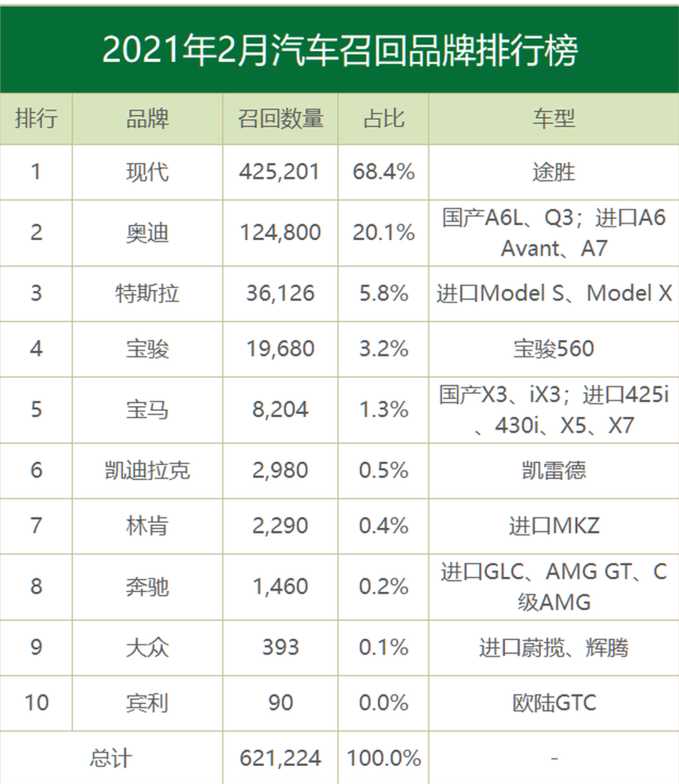Select the recall count 425,201 cell
Screen dimensions: 679x784
point(281,172)
